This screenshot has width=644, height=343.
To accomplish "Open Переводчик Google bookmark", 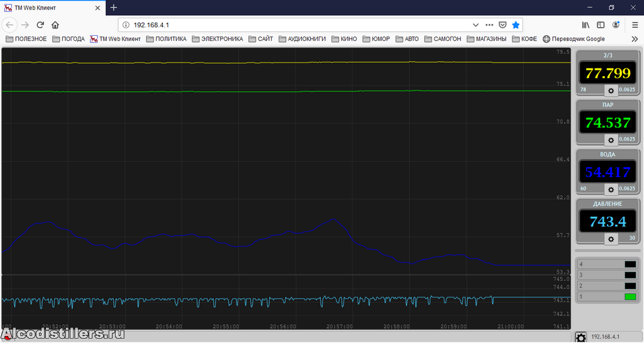I will (574, 39).
